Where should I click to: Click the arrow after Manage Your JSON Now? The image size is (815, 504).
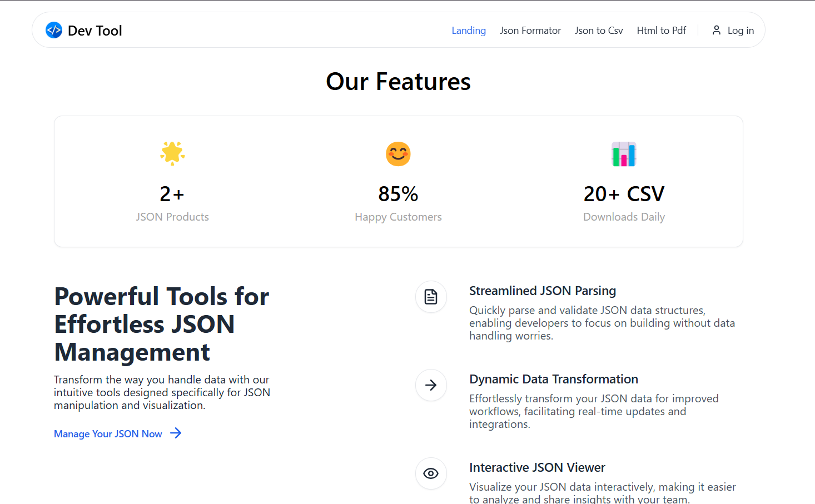176,433
